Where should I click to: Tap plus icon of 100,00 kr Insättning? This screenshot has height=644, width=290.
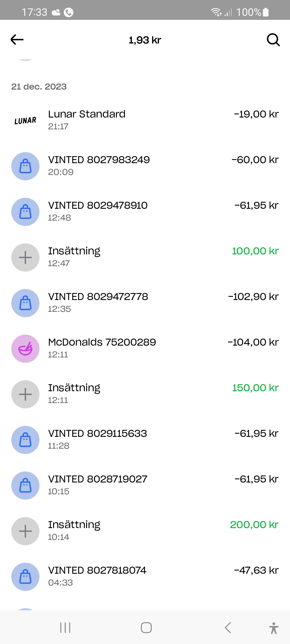[x=25, y=258]
